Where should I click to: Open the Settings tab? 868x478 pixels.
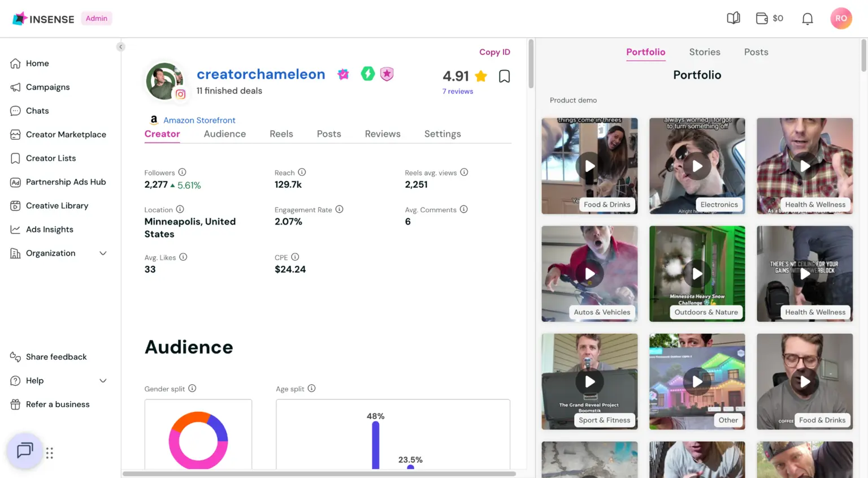442,134
